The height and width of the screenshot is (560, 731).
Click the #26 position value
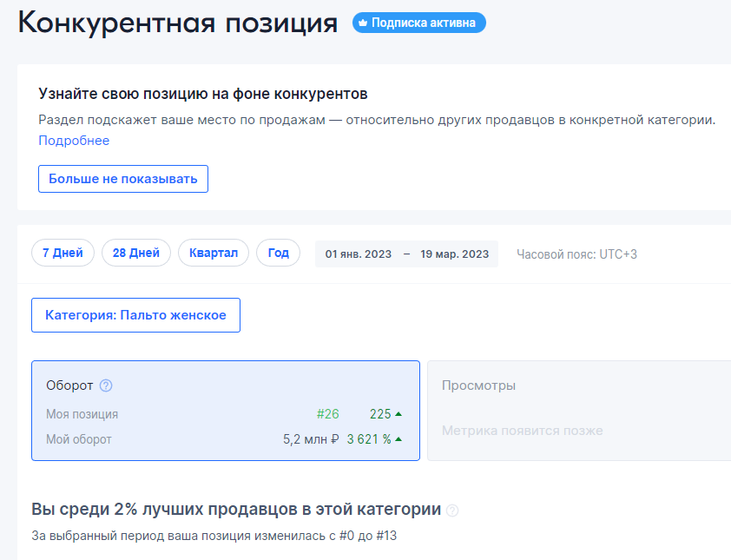(328, 413)
